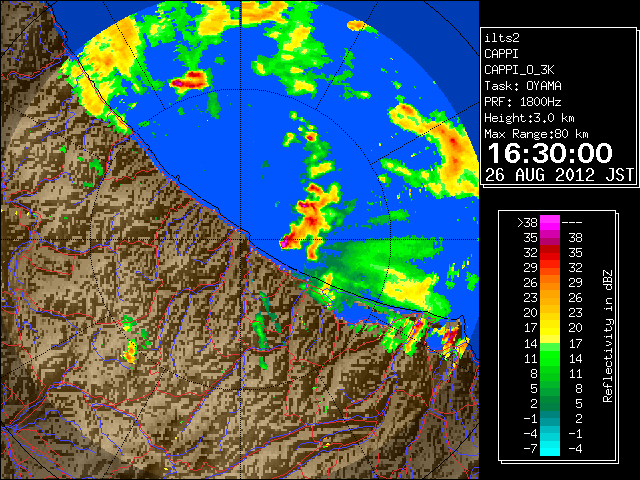
Task: Click the 16:30:00 timestamp
Action: point(550,153)
